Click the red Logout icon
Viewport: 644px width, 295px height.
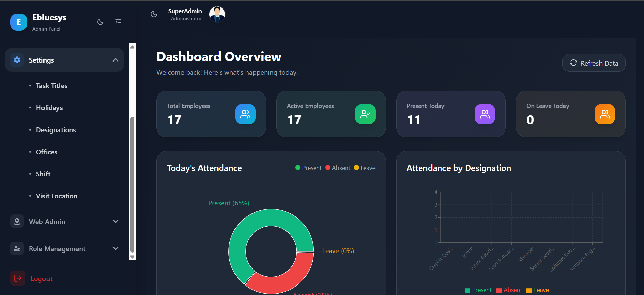click(x=18, y=278)
